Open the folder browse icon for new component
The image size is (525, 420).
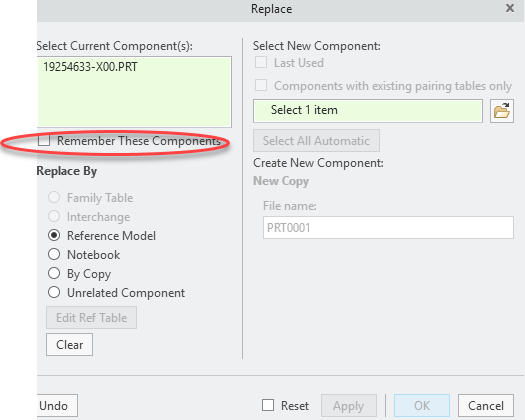tap(502, 111)
